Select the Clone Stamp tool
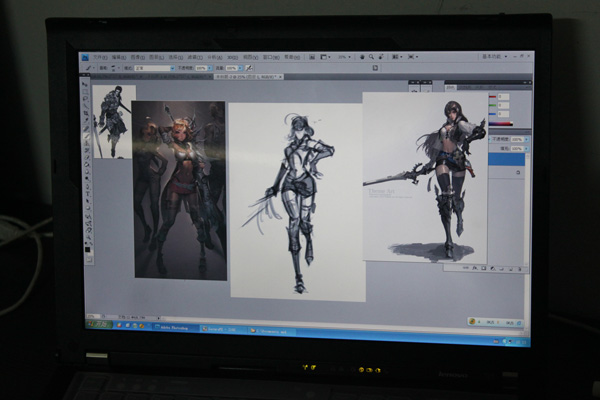600x400 pixels. [x=87, y=143]
